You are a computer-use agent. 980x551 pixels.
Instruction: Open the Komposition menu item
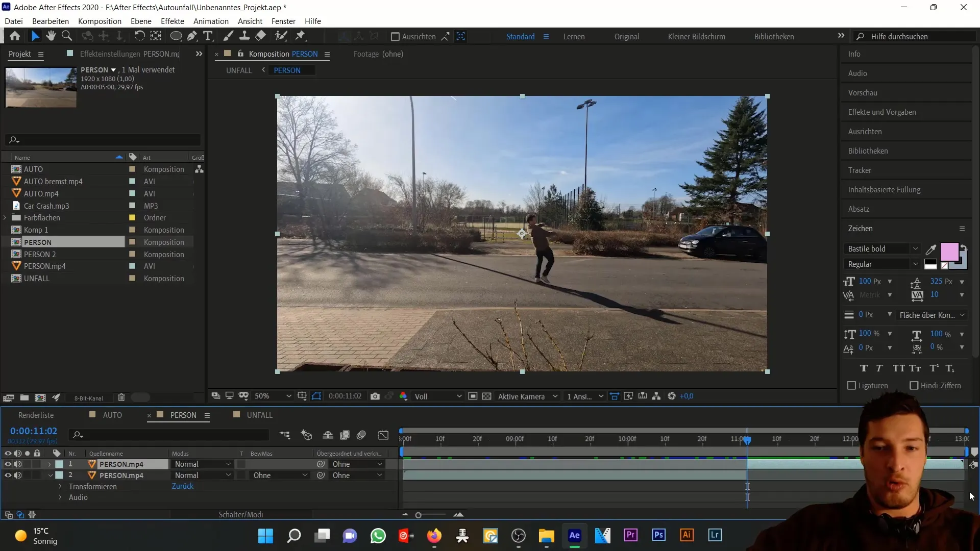coord(99,21)
